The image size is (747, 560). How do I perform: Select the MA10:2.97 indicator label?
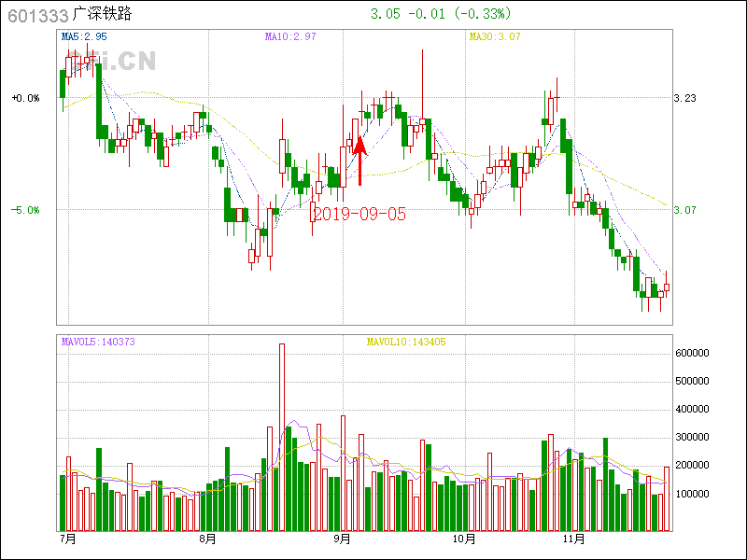click(x=290, y=37)
